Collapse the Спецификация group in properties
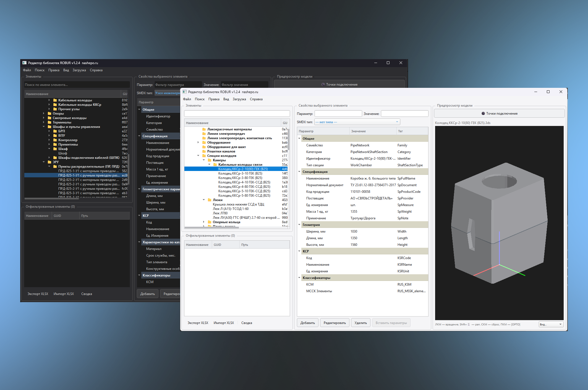Viewport: 588px width, 390px height. (299, 172)
